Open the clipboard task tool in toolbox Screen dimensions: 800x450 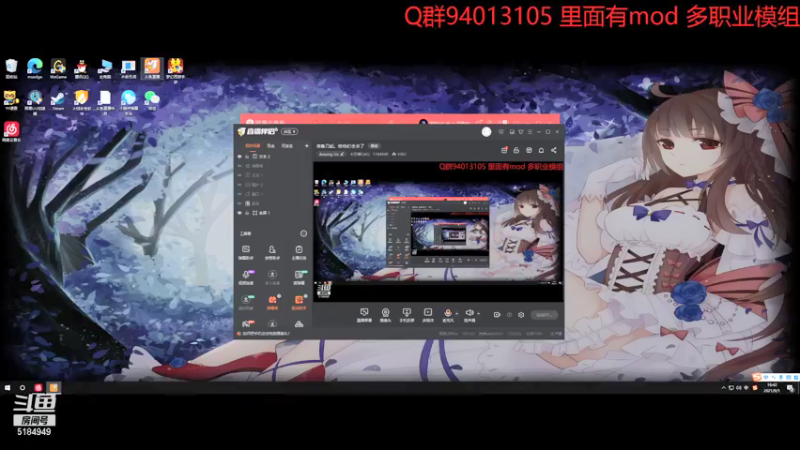299,252
